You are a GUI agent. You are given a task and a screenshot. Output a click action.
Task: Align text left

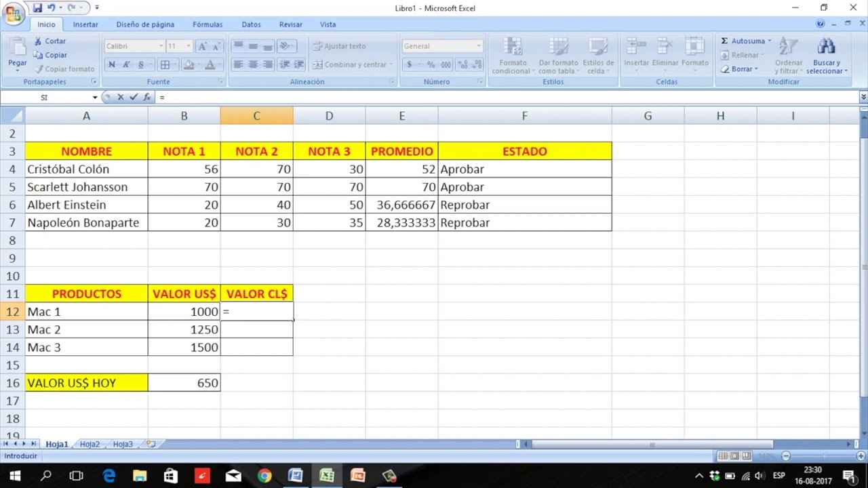[x=238, y=64]
